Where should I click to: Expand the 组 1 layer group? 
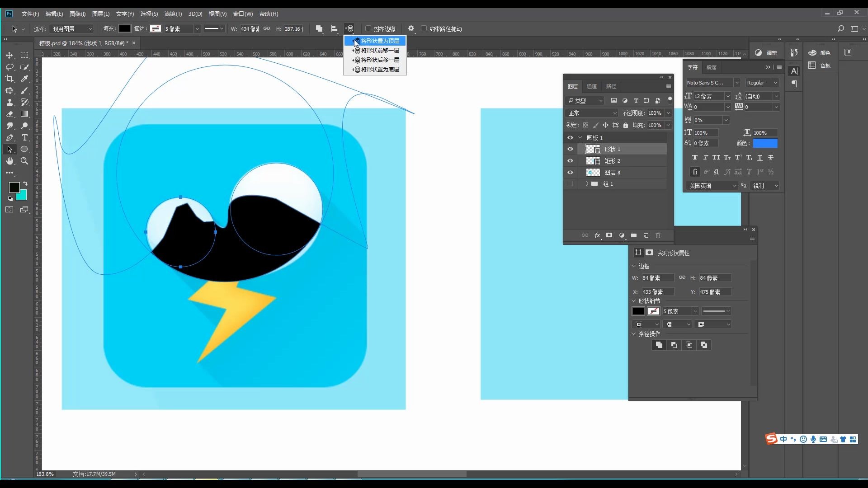tap(587, 184)
